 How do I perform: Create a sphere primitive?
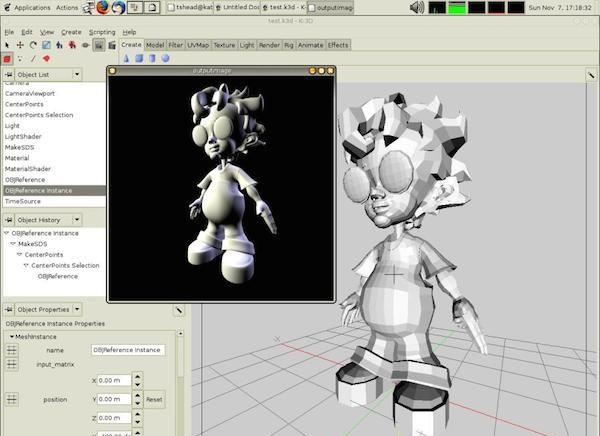[x=165, y=59]
